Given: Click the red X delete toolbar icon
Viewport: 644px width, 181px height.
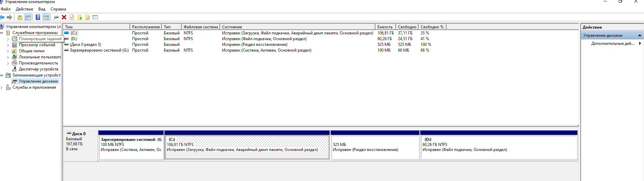Looking at the screenshot, I should click(64, 17).
